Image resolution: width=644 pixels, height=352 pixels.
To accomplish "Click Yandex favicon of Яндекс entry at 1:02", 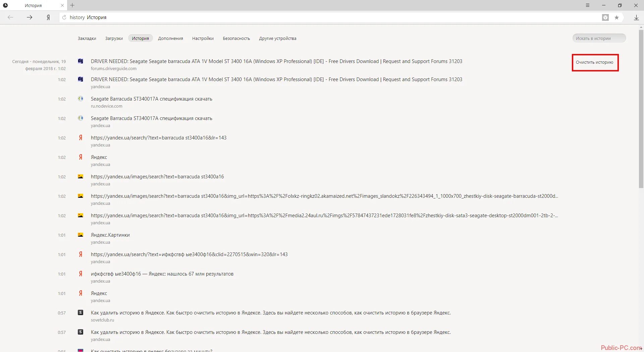I will pyautogui.click(x=80, y=157).
